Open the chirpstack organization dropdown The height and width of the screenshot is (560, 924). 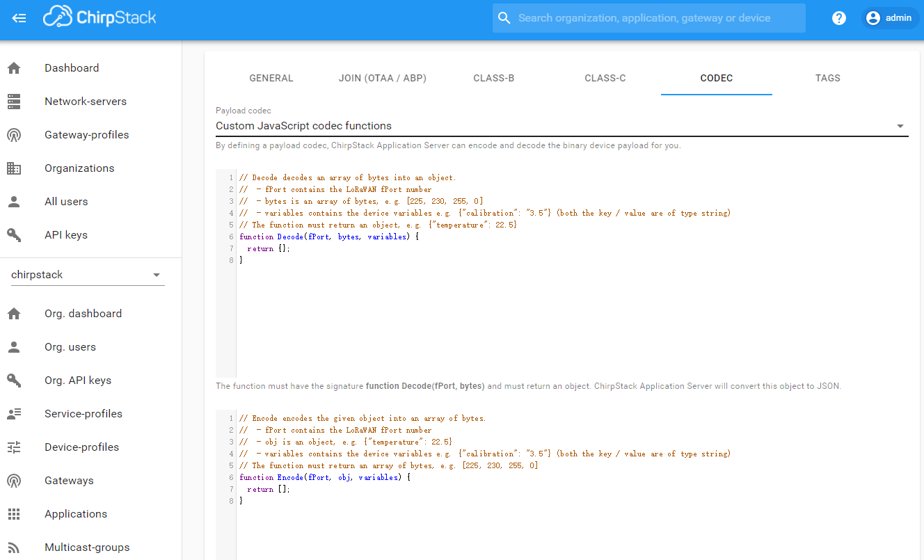pyautogui.click(x=88, y=275)
